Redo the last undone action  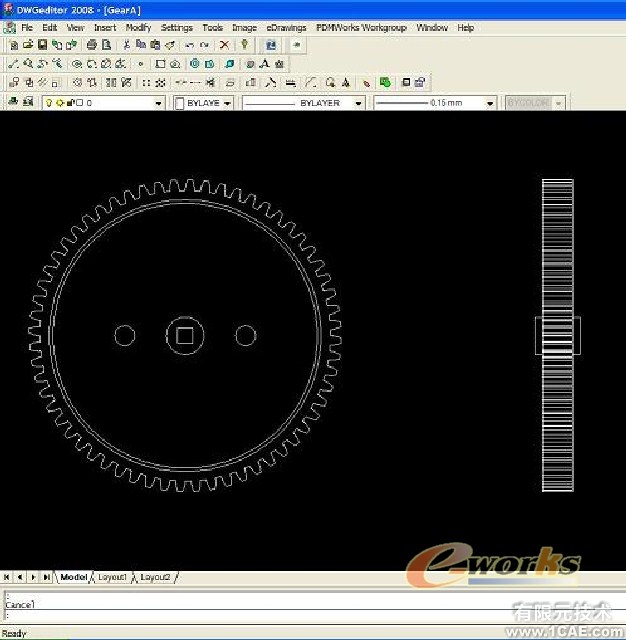click(x=204, y=45)
